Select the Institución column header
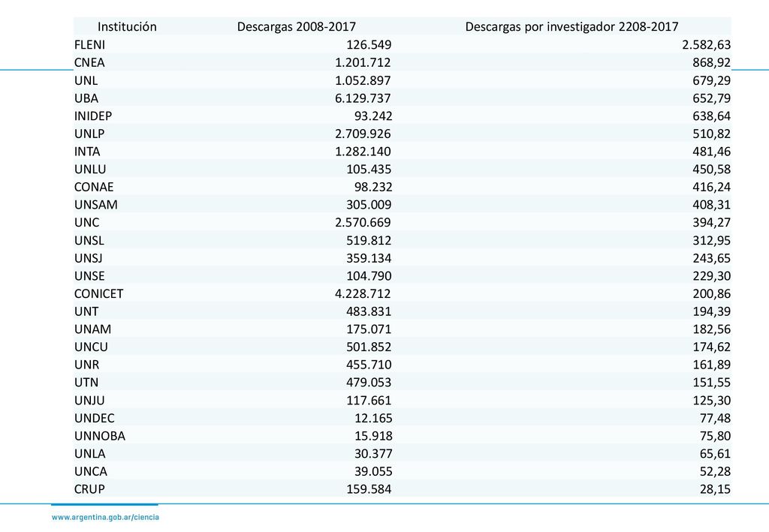This screenshot has height=532, width=769. (127, 26)
